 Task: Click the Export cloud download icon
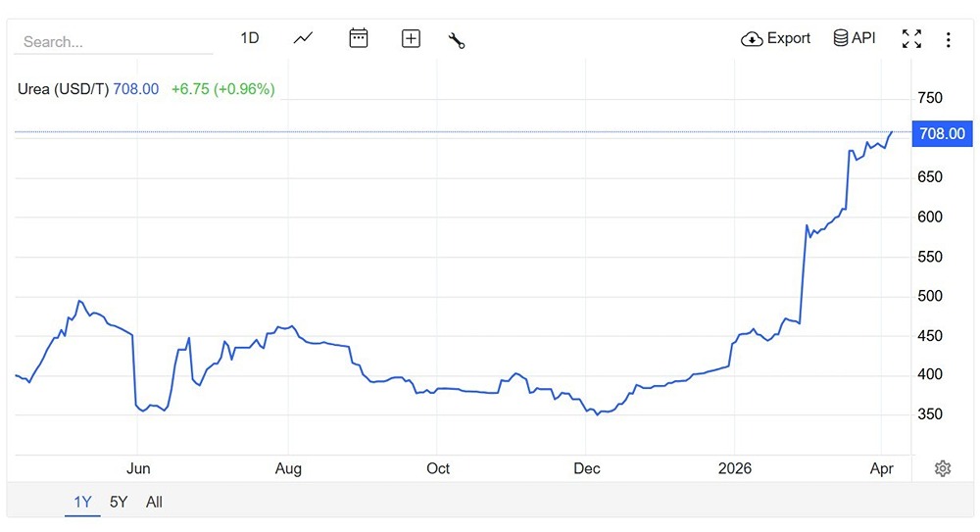click(x=752, y=39)
